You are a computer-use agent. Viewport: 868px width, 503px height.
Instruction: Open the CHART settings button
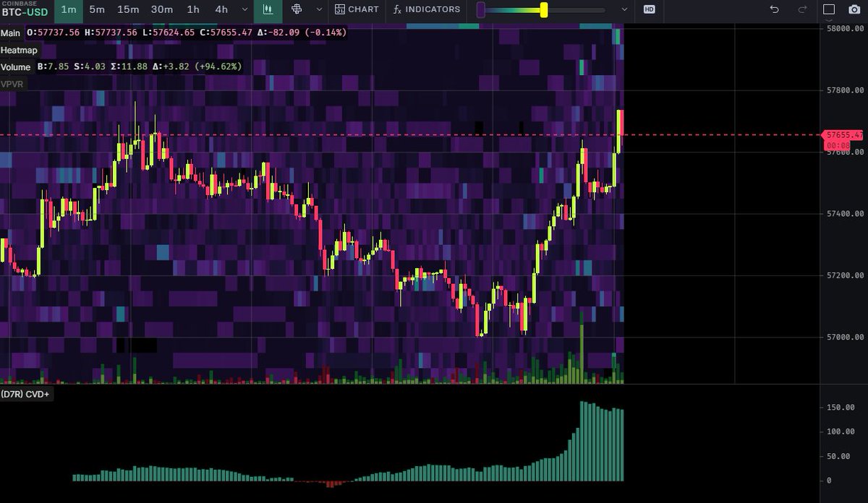pos(357,9)
